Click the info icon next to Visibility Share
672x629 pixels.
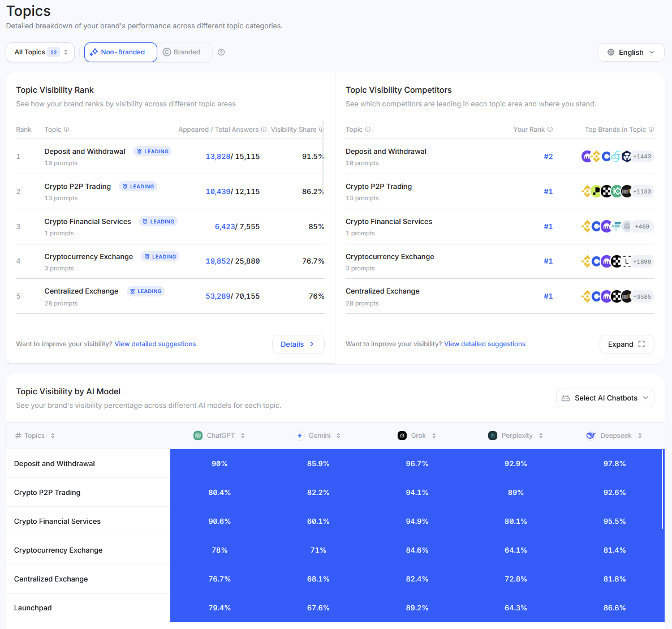pyautogui.click(x=322, y=129)
